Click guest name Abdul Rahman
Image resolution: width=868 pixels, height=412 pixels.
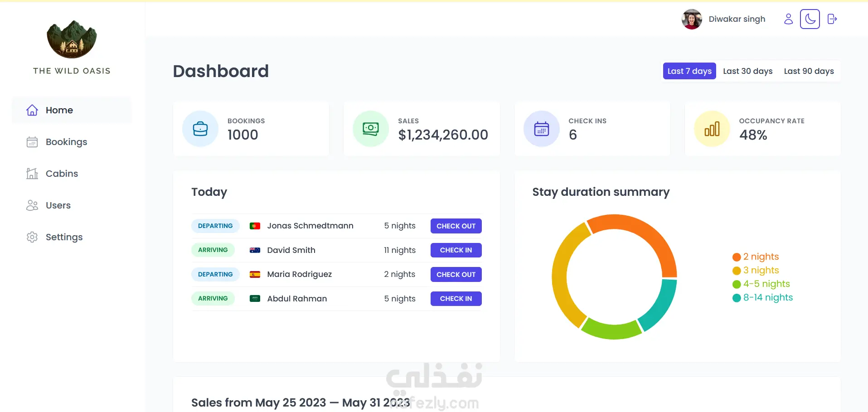297,299
